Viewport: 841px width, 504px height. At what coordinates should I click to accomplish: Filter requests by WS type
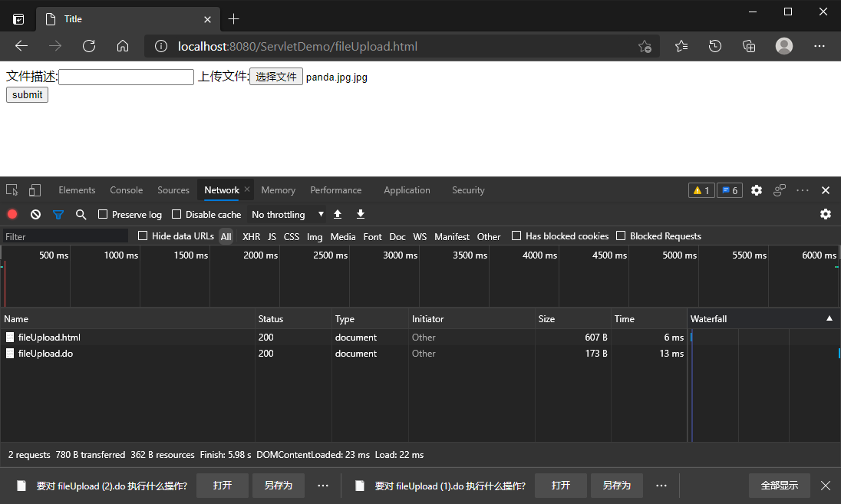420,236
